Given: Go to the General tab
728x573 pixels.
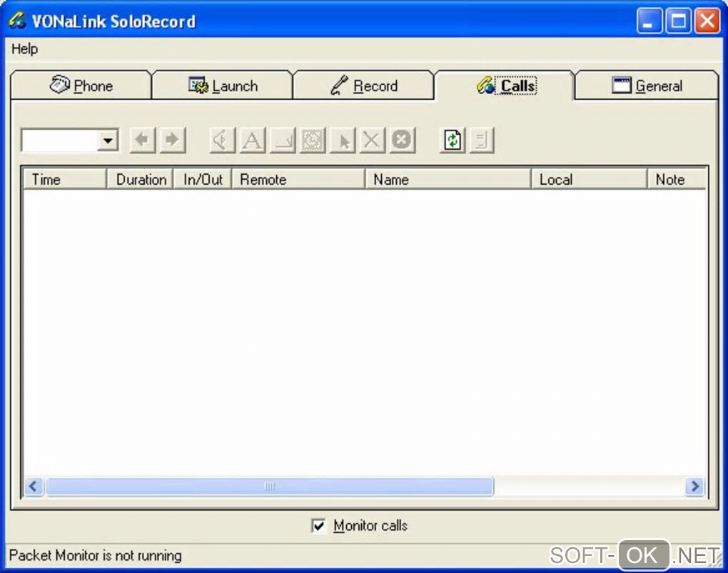Looking at the screenshot, I should (647, 86).
